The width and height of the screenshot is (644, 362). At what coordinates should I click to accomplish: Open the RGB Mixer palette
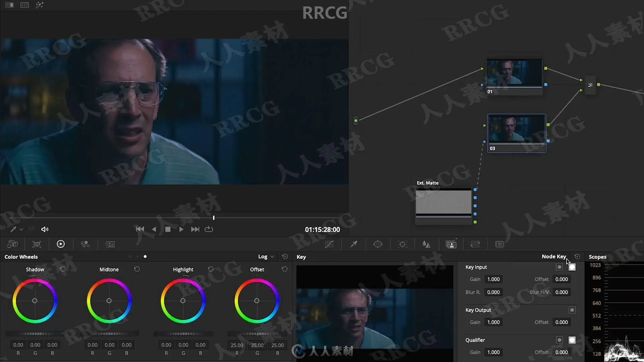pyautogui.click(x=85, y=244)
